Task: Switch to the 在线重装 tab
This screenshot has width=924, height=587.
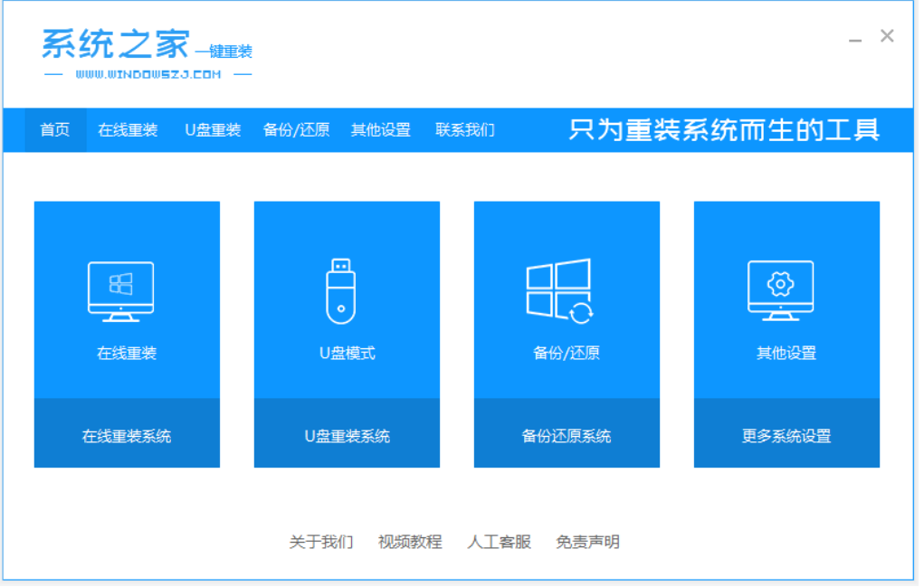Action: pos(128,130)
